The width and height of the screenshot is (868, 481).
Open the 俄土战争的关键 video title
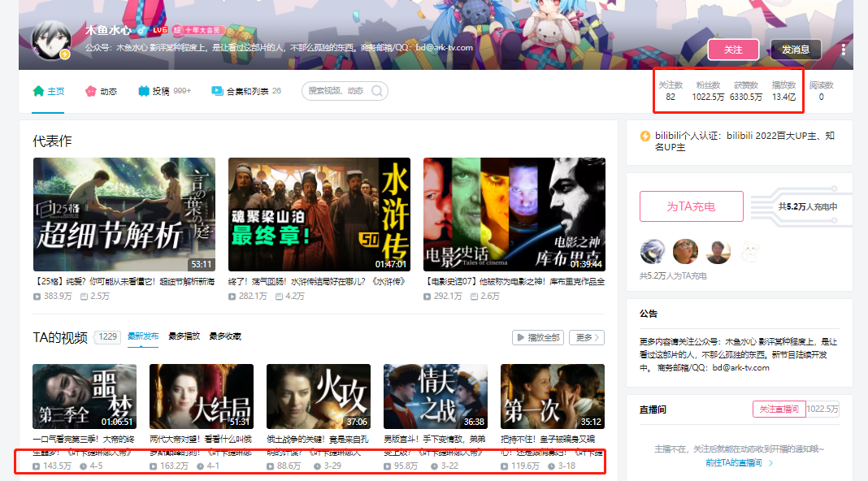coord(319,445)
